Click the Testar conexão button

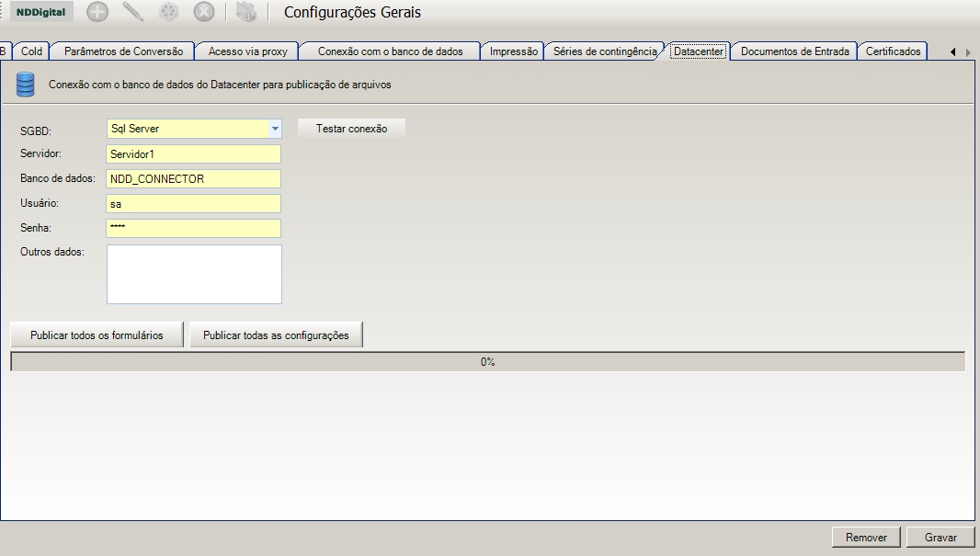[351, 129]
